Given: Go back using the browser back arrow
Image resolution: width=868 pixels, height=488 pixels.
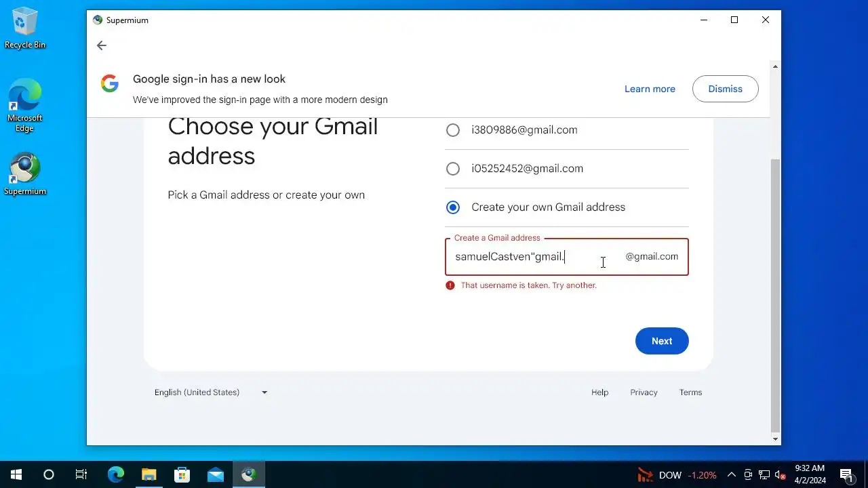Looking at the screenshot, I should click(x=101, y=45).
